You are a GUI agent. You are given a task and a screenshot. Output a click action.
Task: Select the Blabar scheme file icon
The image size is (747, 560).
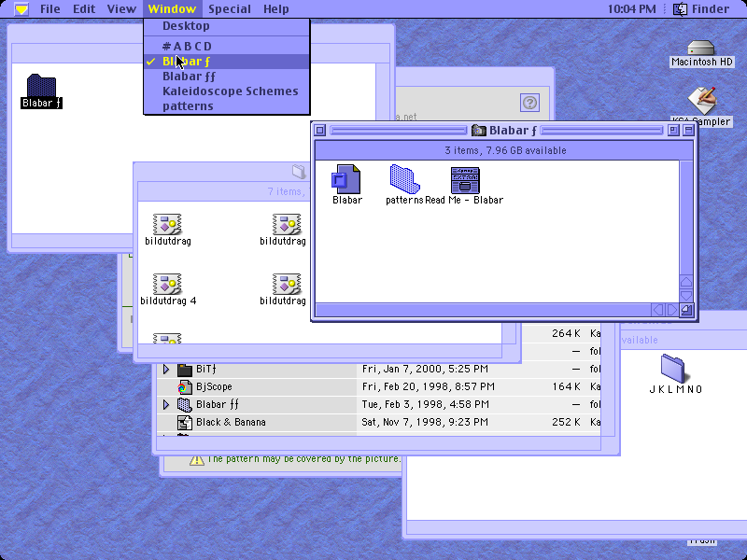(346, 179)
